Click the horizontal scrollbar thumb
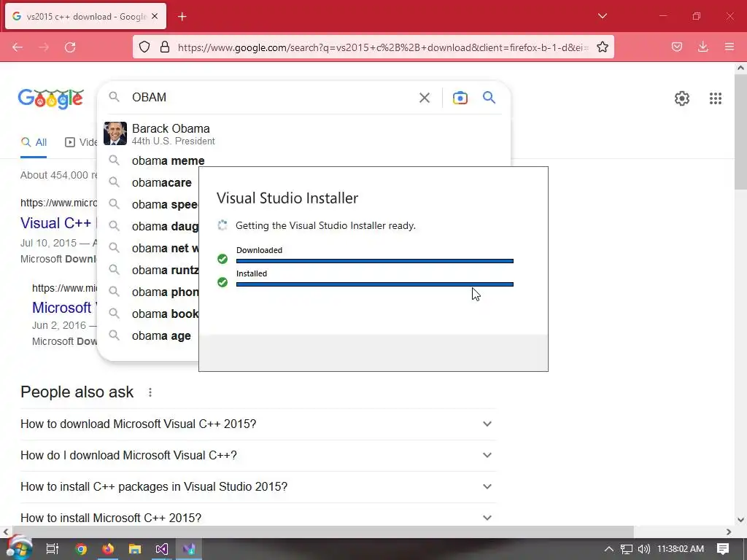 (323, 532)
